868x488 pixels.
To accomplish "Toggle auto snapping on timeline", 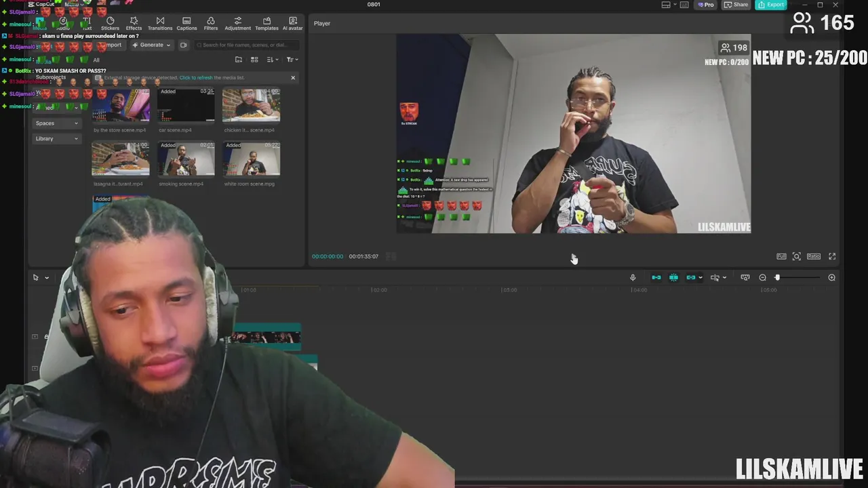I will click(673, 277).
